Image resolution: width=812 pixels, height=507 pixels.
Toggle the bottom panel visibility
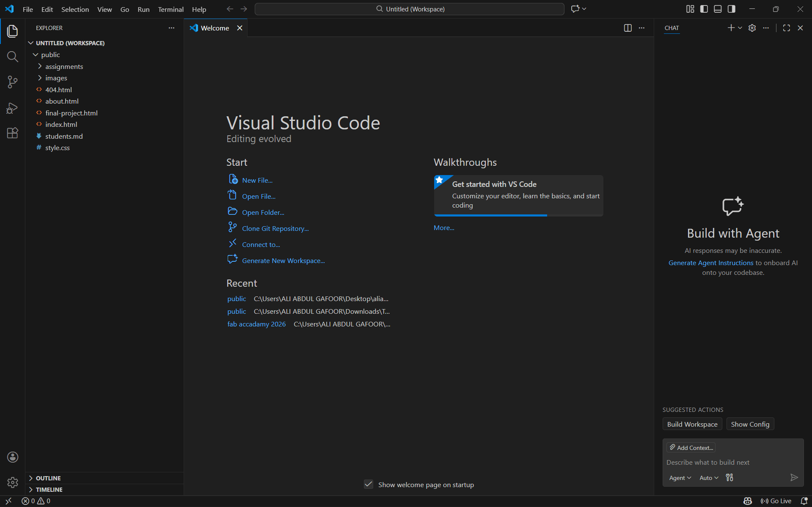tap(718, 9)
